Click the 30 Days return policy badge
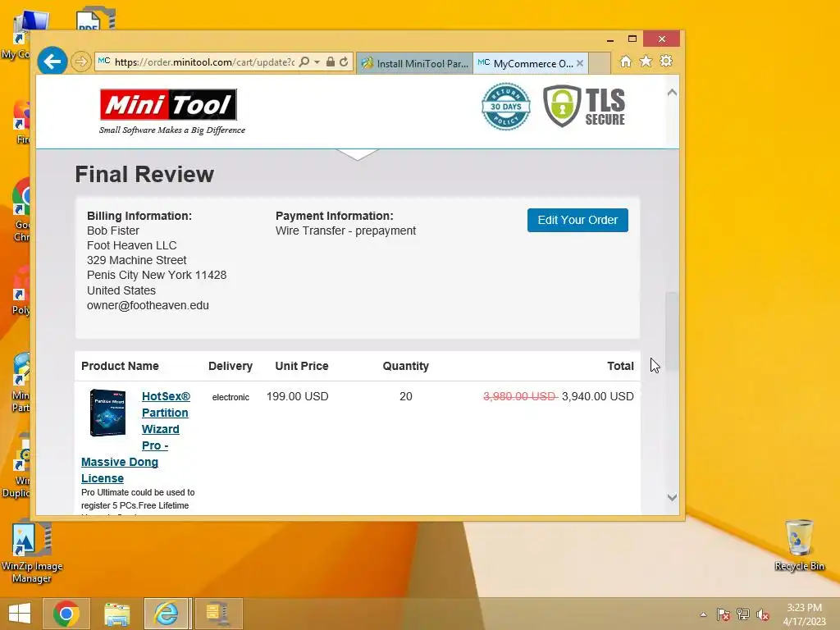Screen dimensions: 840x630 [x=505, y=106]
